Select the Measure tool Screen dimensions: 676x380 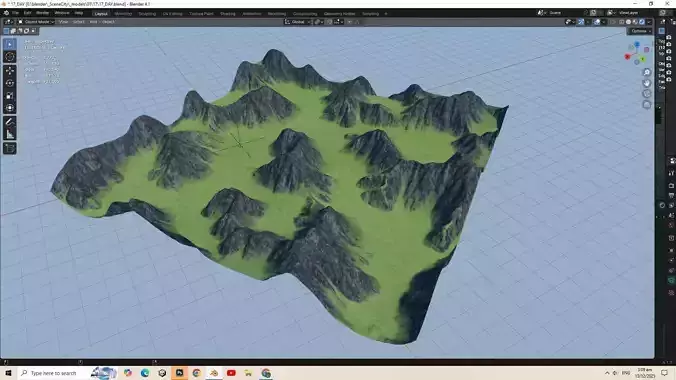click(9, 135)
